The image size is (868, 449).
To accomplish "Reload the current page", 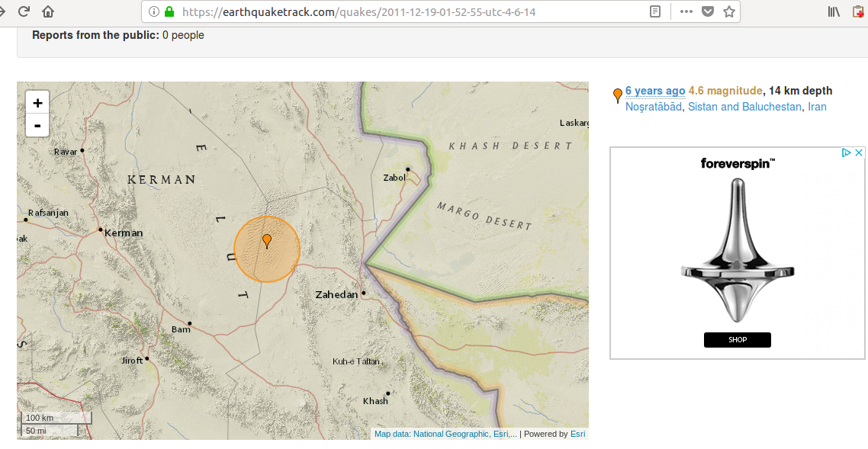I will (24, 11).
